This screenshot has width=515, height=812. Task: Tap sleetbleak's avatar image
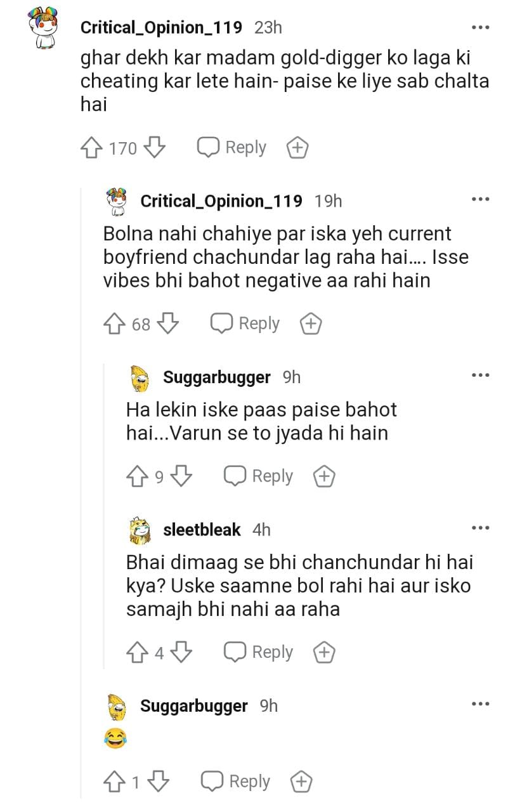[x=140, y=530]
